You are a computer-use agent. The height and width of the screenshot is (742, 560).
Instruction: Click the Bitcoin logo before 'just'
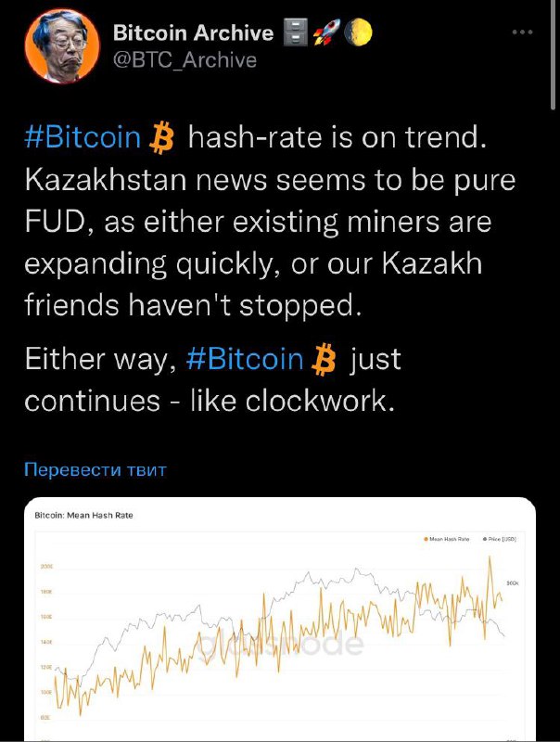tap(325, 359)
